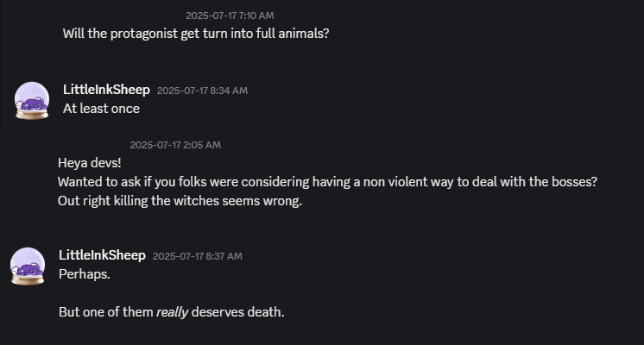The width and height of the screenshot is (644, 345).
Task: Click the 2025-07-17 7:10 AM timestamp
Action: pyautogui.click(x=230, y=16)
